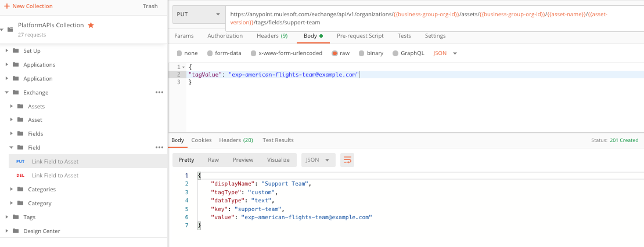The height and width of the screenshot is (247, 644).
Task: Select the Pretty response view
Action: pos(186,160)
